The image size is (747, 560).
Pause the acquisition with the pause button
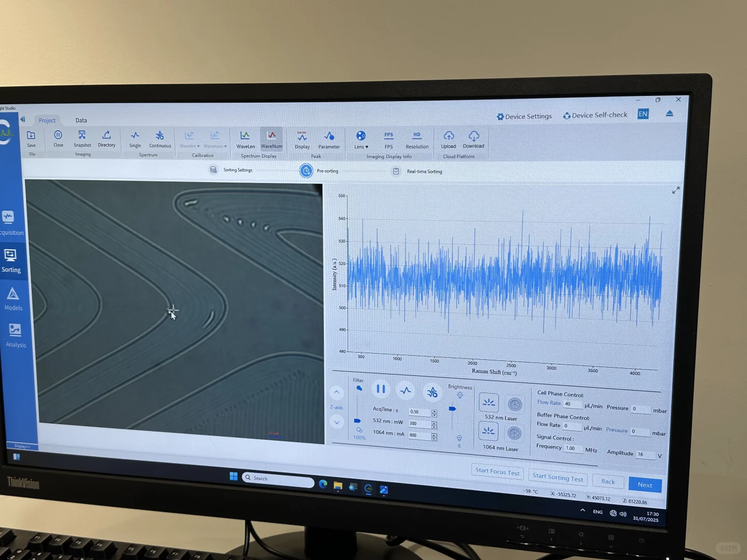[381, 389]
